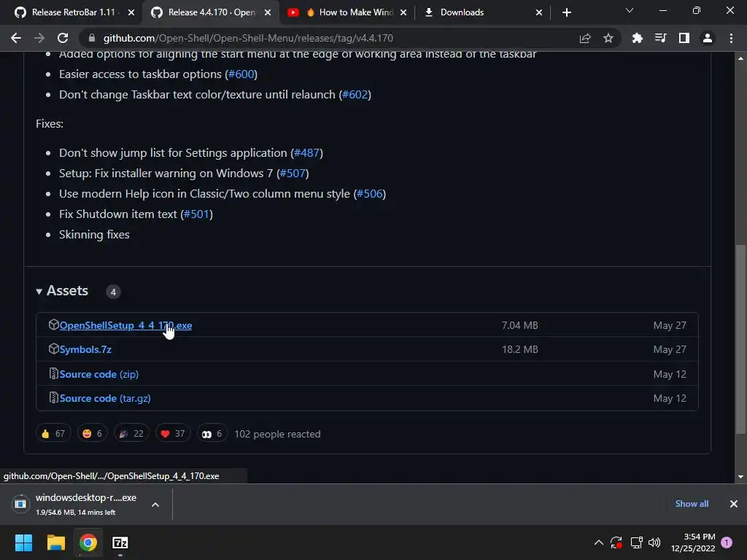
Task: Toggle the Chrome side panel icon
Action: coord(684,38)
